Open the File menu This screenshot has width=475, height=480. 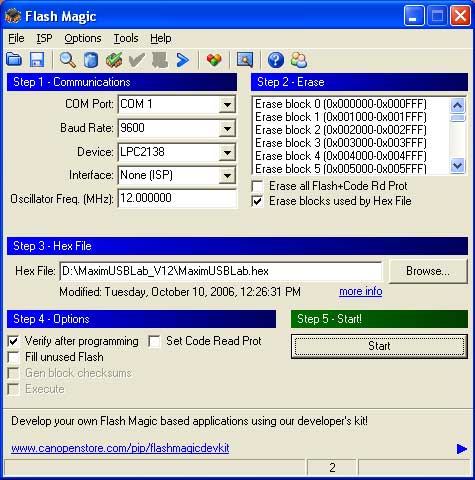click(16, 38)
